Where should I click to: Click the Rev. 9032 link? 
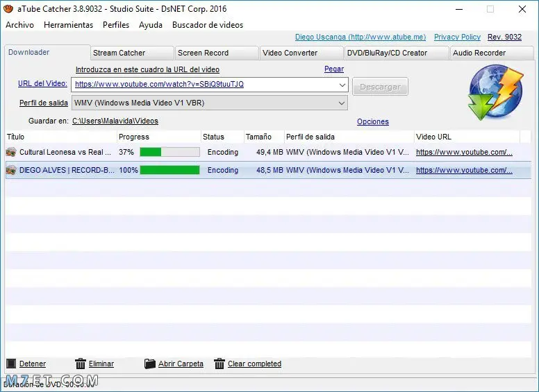coord(504,37)
